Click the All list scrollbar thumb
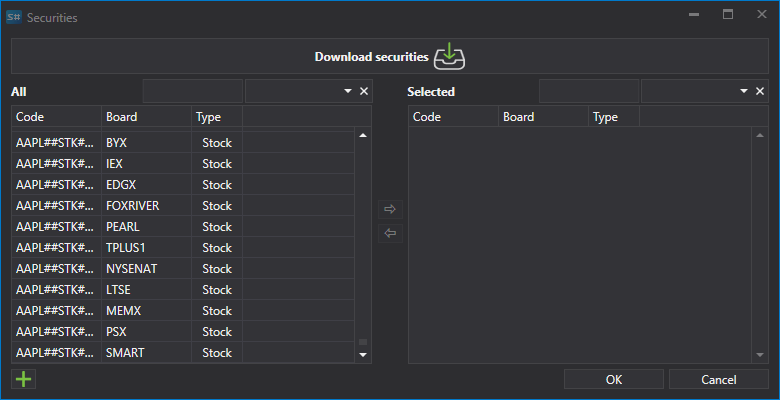 click(x=363, y=342)
